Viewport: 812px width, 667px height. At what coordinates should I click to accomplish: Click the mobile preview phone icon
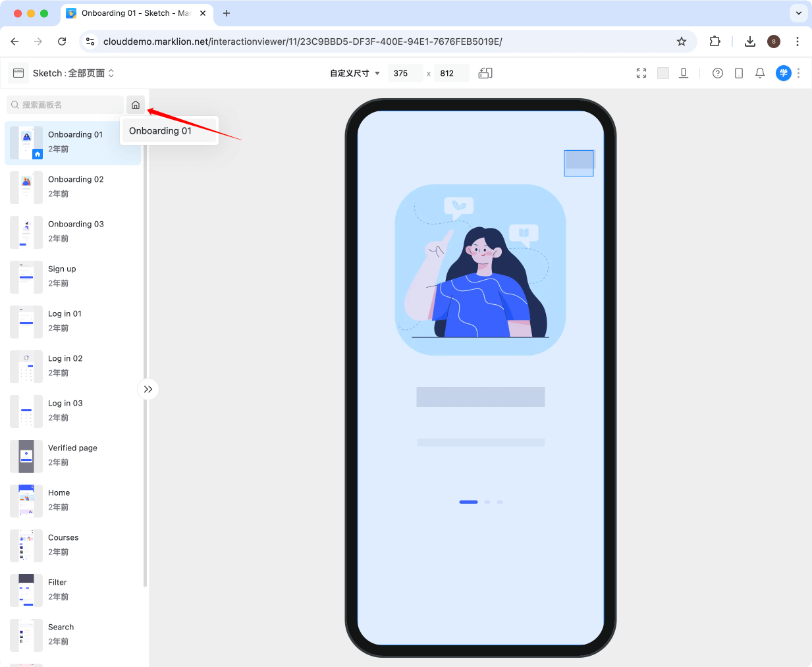[738, 73]
